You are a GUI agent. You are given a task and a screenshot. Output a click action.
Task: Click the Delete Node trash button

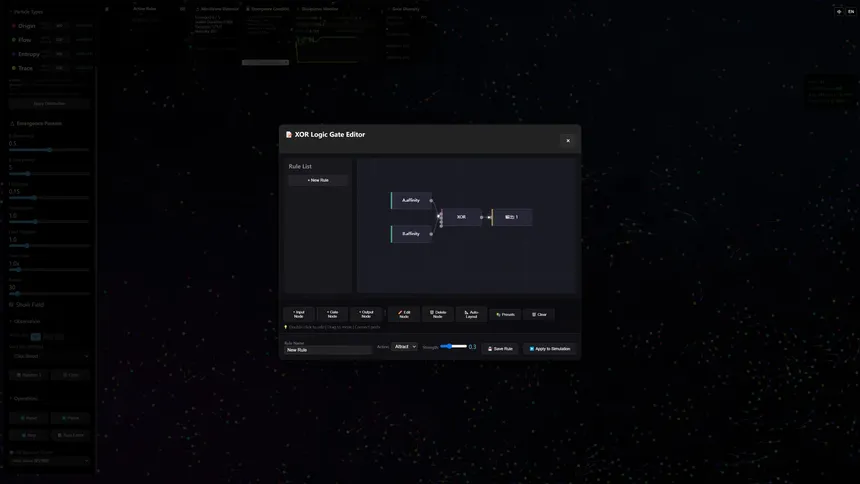click(x=438, y=314)
